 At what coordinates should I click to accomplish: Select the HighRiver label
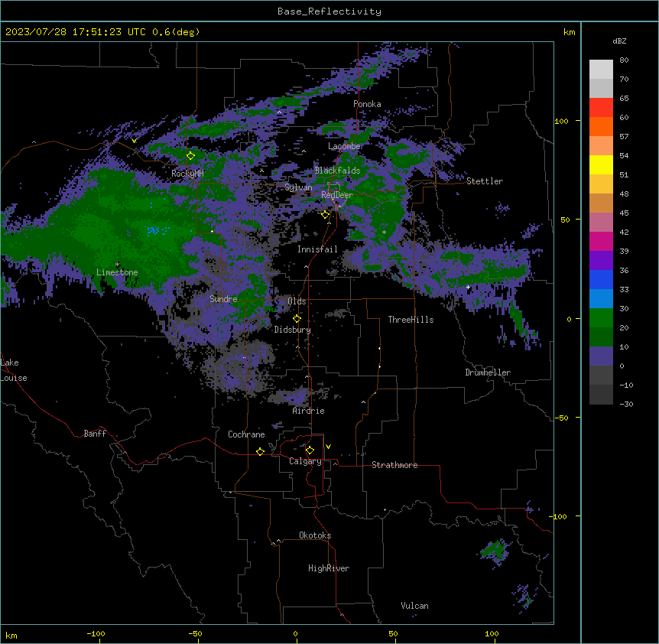pos(329,568)
